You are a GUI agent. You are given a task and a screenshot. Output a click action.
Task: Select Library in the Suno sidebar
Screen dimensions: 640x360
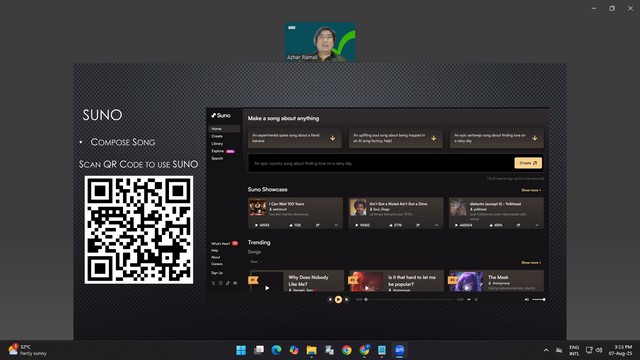click(217, 144)
